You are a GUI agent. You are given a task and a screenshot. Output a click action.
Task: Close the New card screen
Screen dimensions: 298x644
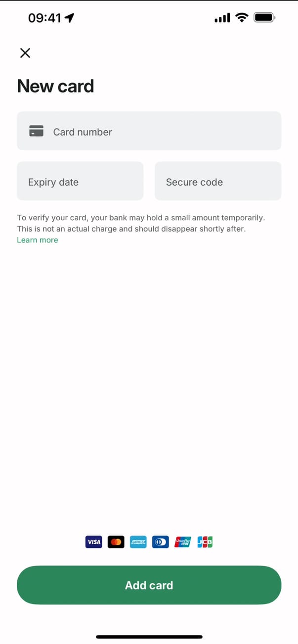click(25, 53)
